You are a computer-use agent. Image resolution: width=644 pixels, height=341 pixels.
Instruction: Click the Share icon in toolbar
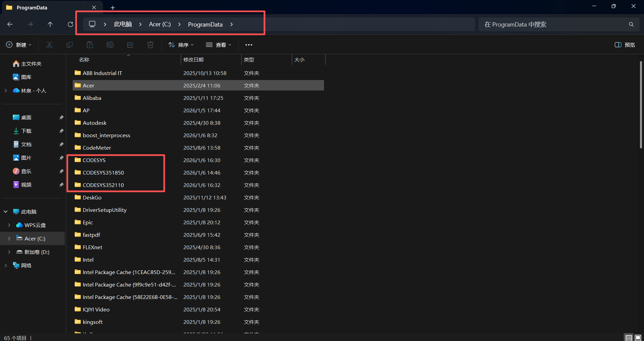coord(130,45)
